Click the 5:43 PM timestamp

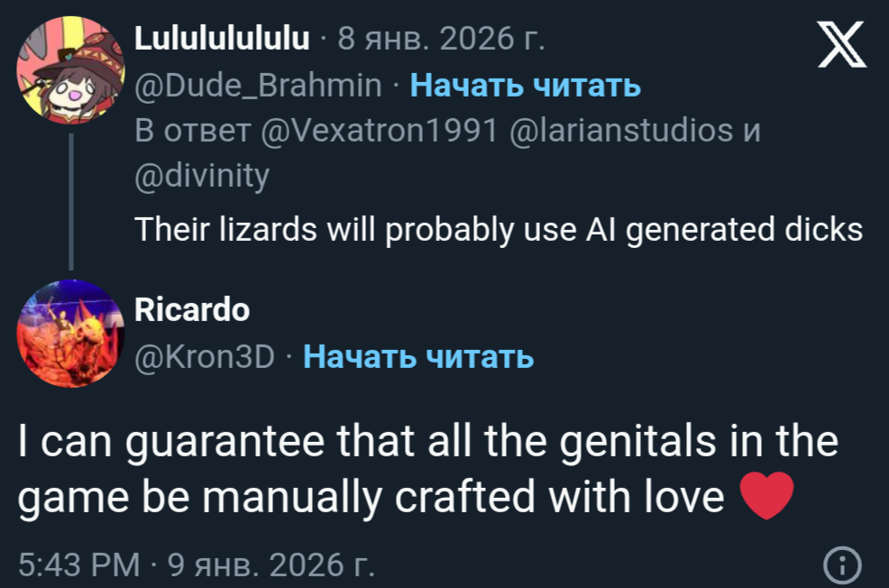79,565
